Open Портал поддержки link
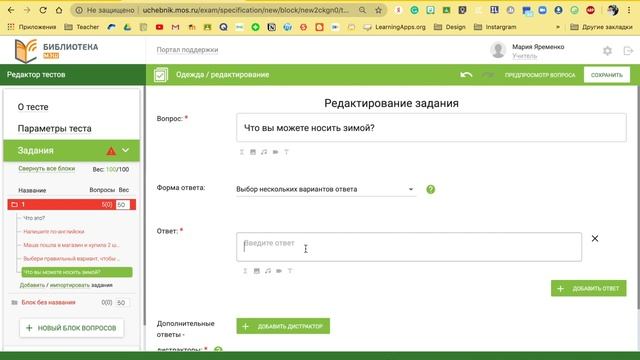The height and width of the screenshot is (360, 640). pyautogui.click(x=187, y=50)
